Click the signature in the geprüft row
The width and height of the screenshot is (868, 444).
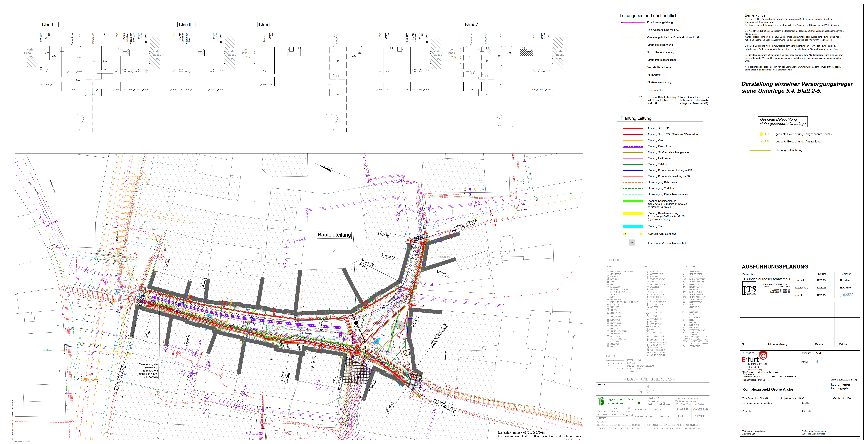[x=846, y=295]
